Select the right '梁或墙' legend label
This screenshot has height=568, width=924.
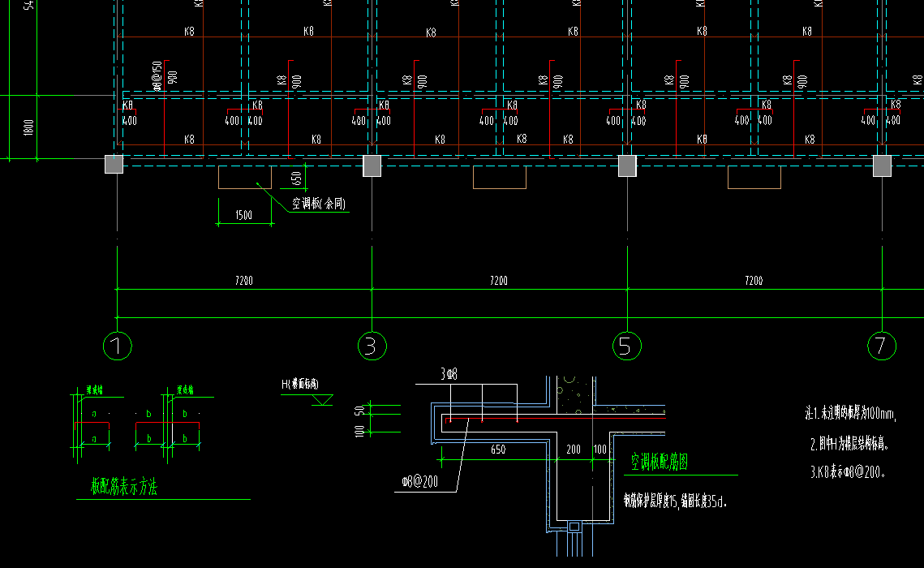tap(185, 390)
